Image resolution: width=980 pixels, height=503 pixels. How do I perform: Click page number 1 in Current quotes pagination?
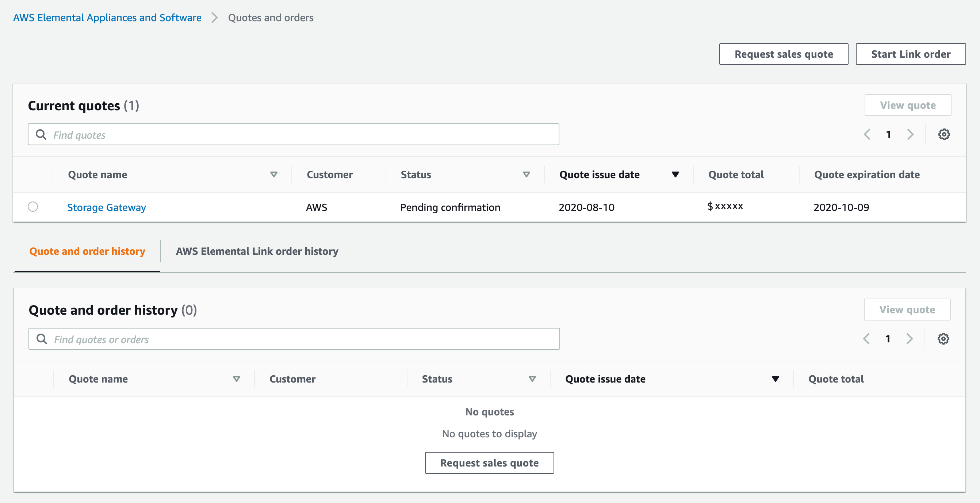click(889, 134)
